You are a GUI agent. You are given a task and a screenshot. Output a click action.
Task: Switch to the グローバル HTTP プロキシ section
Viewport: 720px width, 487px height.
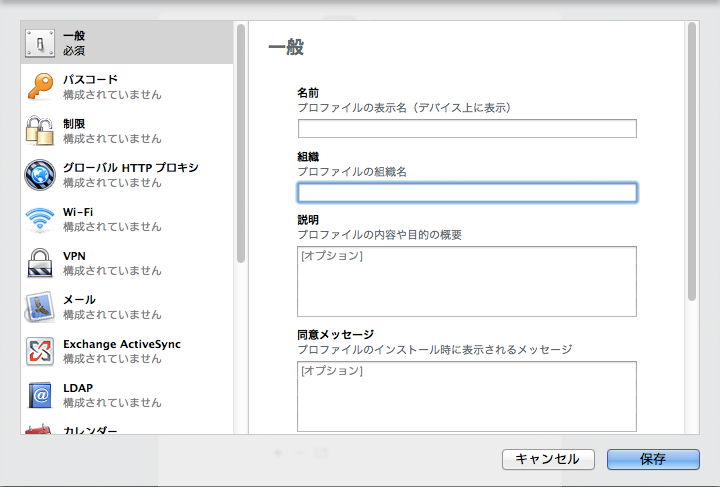(131, 167)
